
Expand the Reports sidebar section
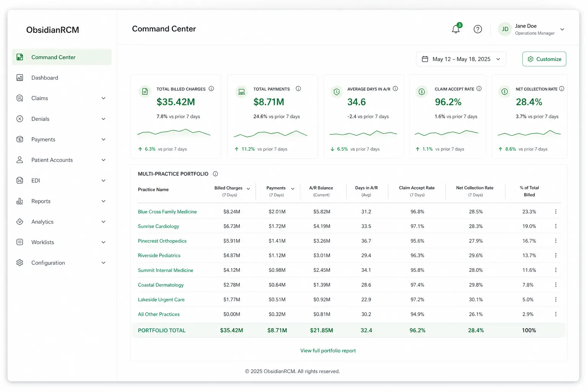[x=103, y=201]
